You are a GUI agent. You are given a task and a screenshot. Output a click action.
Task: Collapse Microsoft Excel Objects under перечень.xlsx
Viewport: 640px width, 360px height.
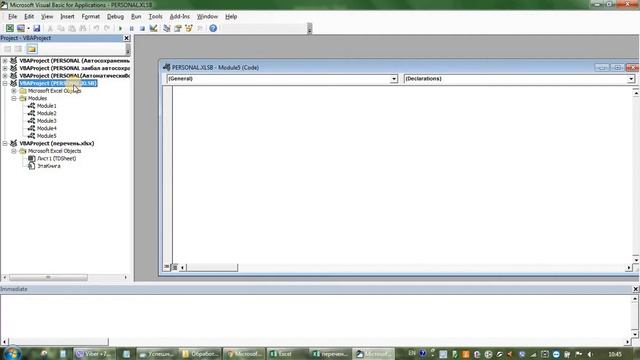tap(14, 151)
